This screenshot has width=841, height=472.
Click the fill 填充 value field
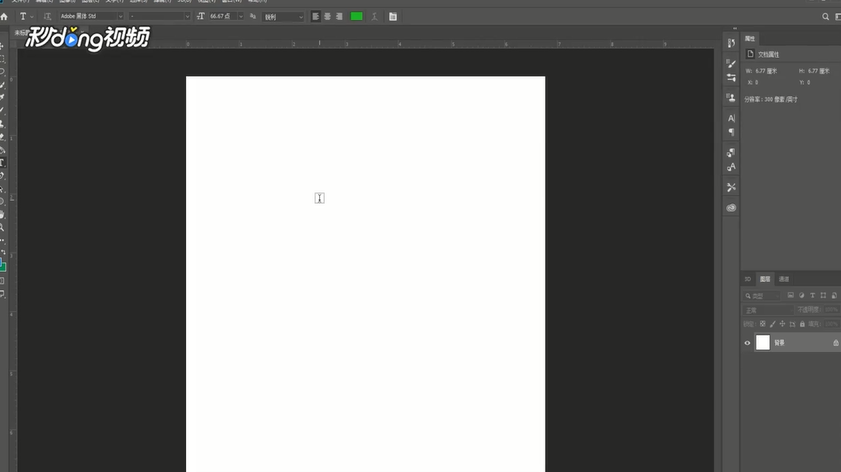point(831,324)
